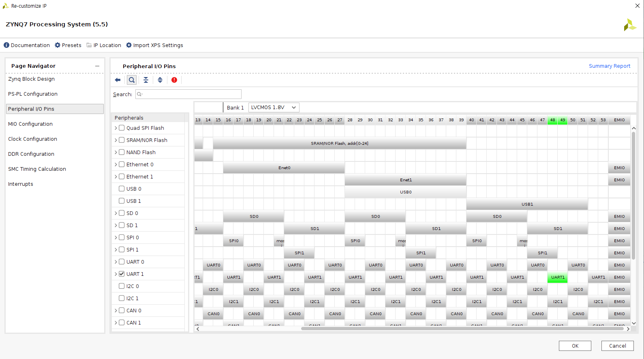Click the red error alert icon
This screenshot has width=644, height=359.
(174, 80)
